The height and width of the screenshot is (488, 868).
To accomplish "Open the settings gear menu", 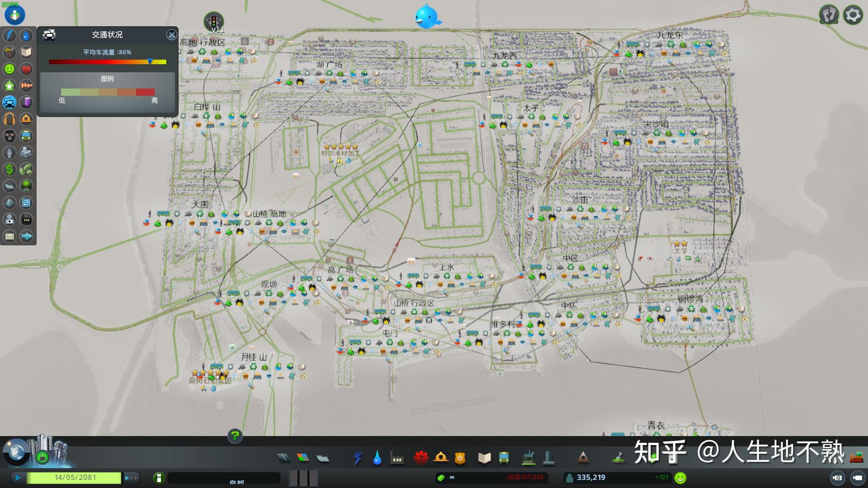I will (x=853, y=14).
